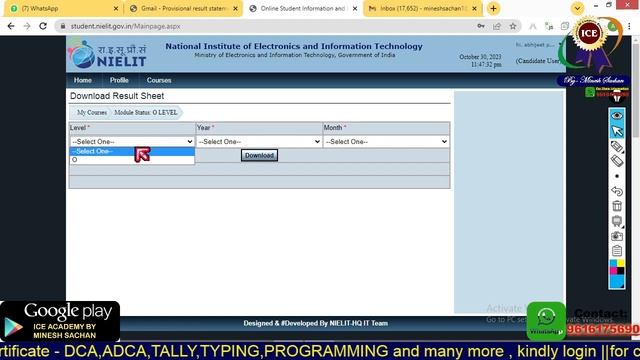Select the eraser tool in annotation toolbar
Image resolution: width=640 pixels, height=360 pixels.
617,161
